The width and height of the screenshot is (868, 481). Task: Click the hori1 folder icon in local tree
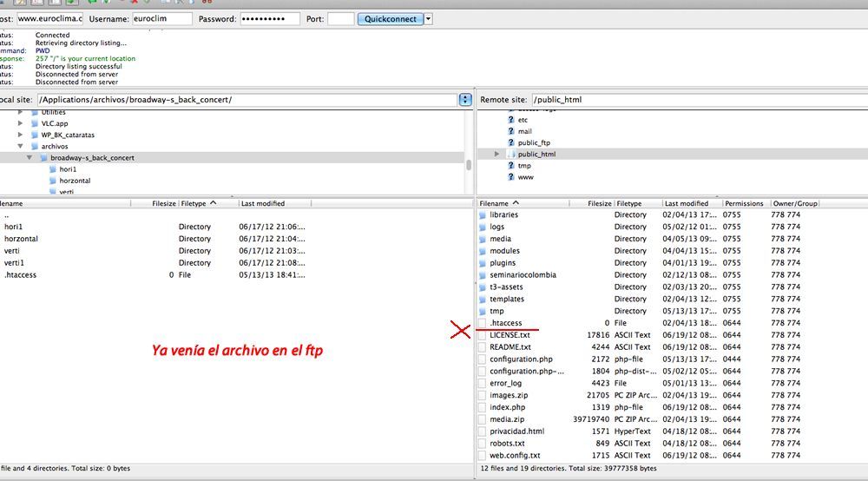(x=53, y=169)
